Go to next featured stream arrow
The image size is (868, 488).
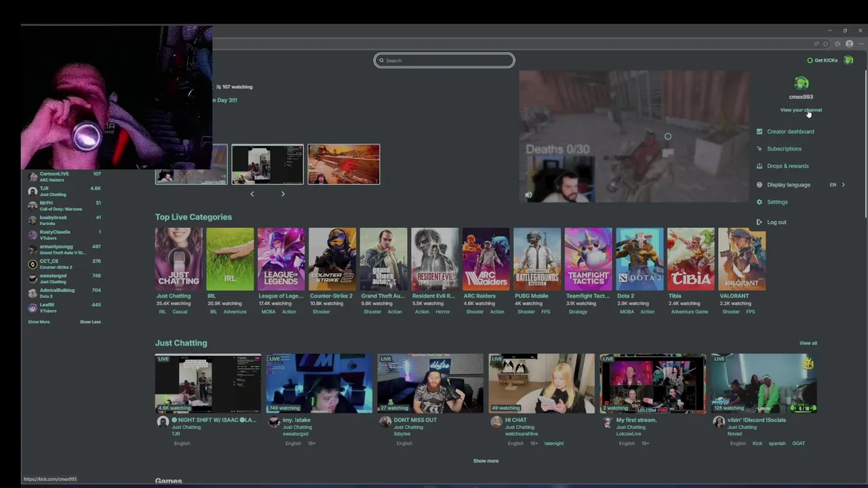point(283,194)
